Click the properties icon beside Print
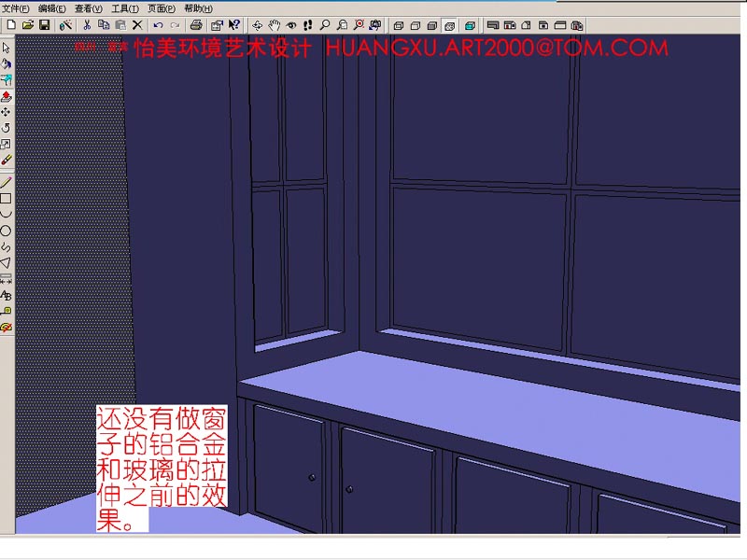Viewport: 747px width, 560px height. pos(217,25)
